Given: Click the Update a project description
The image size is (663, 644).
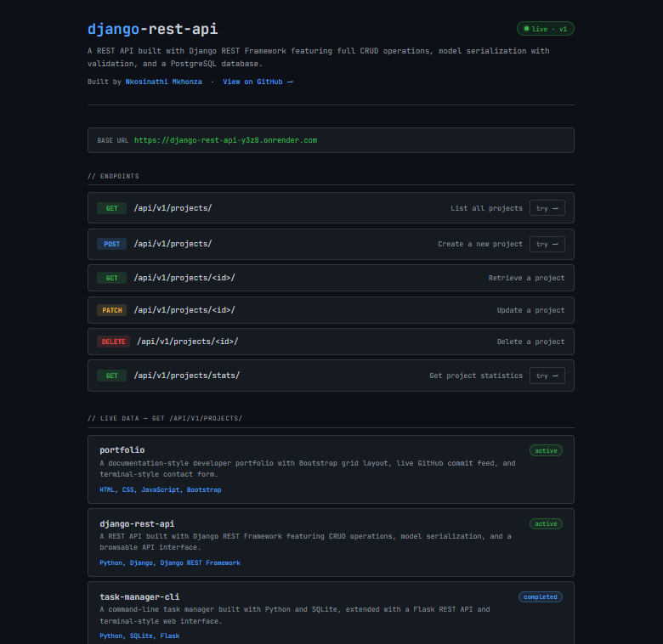Looking at the screenshot, I should click(x=530, y=310).
